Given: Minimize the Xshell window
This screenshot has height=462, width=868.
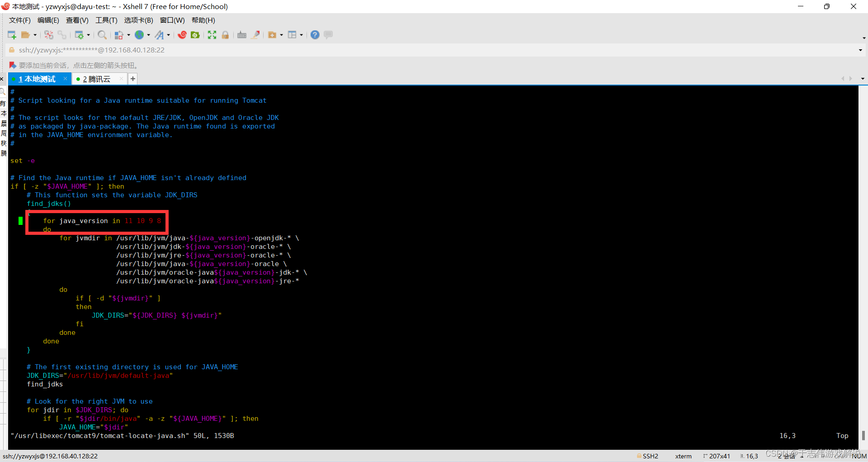Looking at the screenshot, I should click(x=801, y=6).
